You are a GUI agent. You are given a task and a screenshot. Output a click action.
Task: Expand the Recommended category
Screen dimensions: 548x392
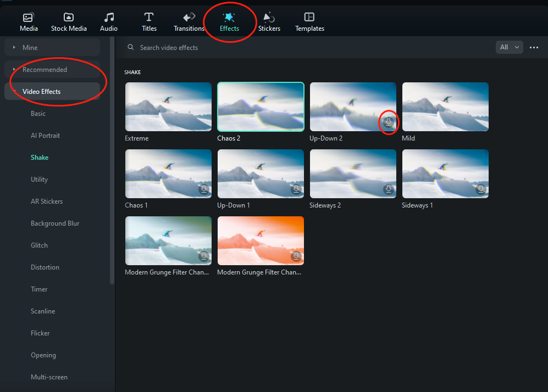pos(14,70)
